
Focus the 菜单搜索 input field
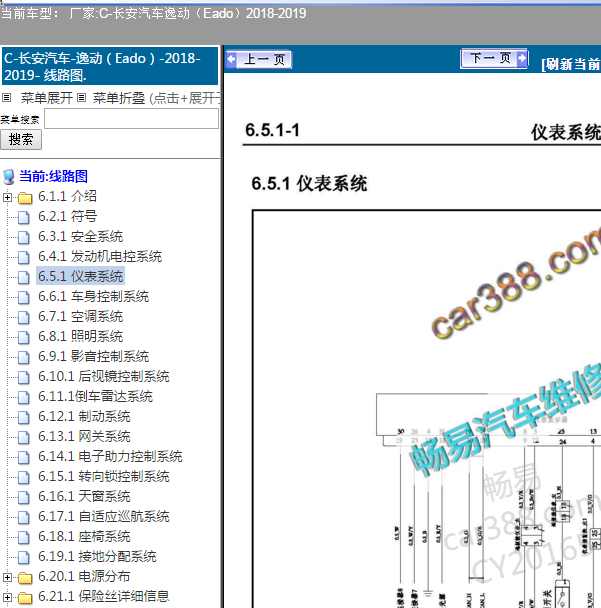tap(131, 119)
